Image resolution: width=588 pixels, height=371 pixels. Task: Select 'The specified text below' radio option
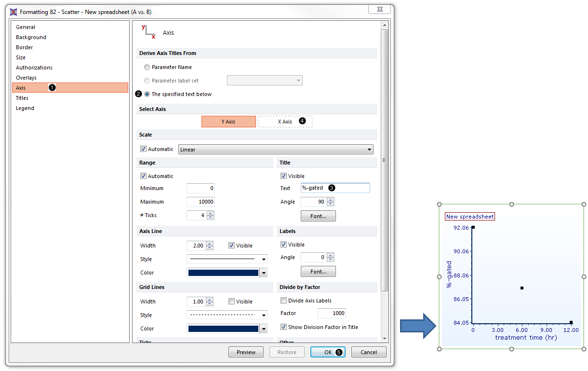147,94
